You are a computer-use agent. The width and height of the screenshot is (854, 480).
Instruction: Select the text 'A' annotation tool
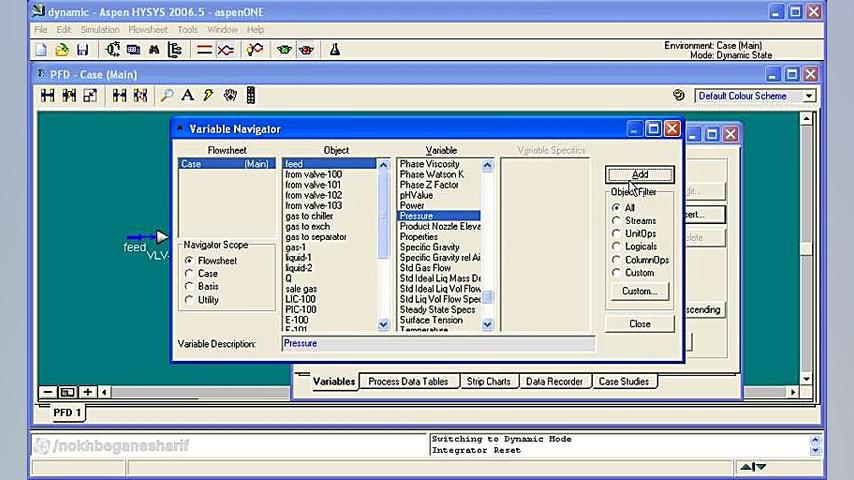pos(187,95)
